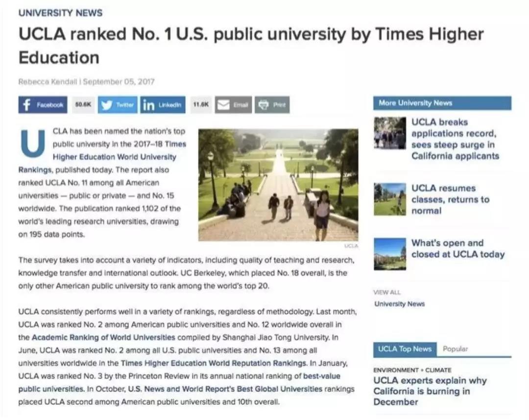
Task: Open Times Higher Education World Reputation Rankings link
Action: point(214,363)
